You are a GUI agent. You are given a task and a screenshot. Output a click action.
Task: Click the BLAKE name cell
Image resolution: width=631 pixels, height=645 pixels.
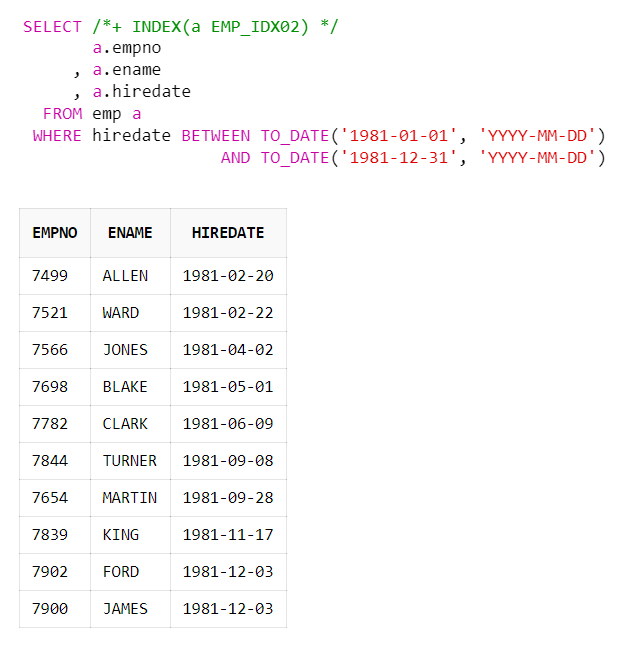point(130,387)
